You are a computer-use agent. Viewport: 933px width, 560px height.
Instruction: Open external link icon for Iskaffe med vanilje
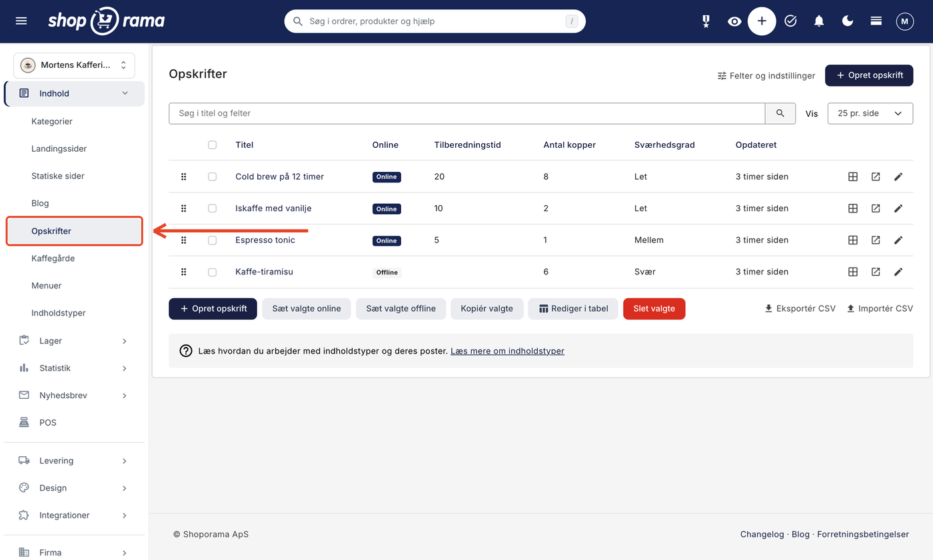(876, 208)
